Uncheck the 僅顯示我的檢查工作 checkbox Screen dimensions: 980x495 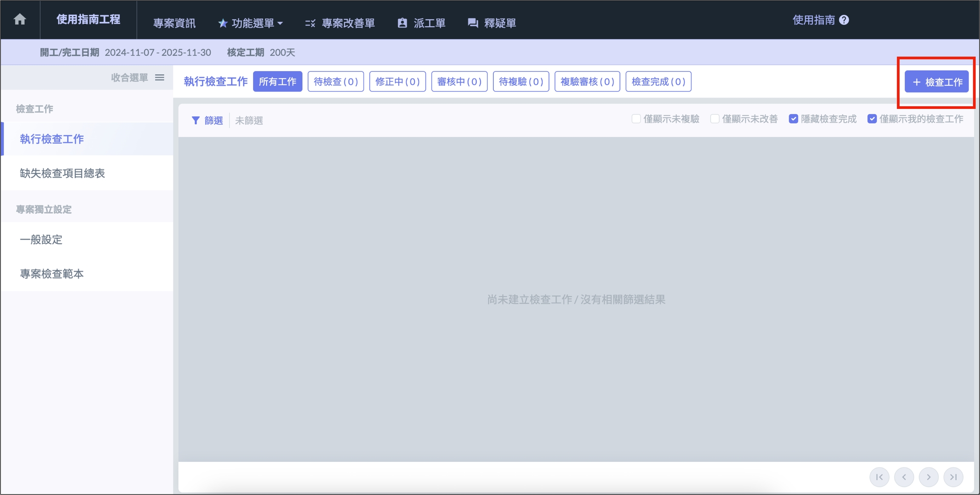(872, 119)
